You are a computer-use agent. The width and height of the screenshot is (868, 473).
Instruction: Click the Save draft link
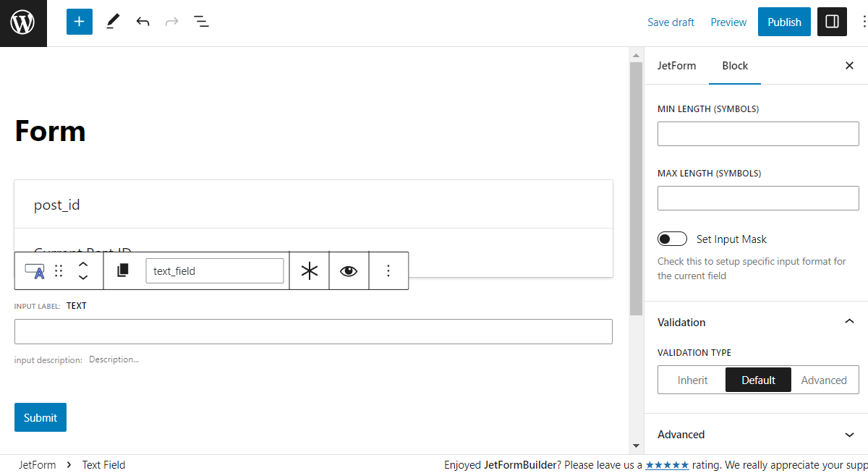[671, 22]
